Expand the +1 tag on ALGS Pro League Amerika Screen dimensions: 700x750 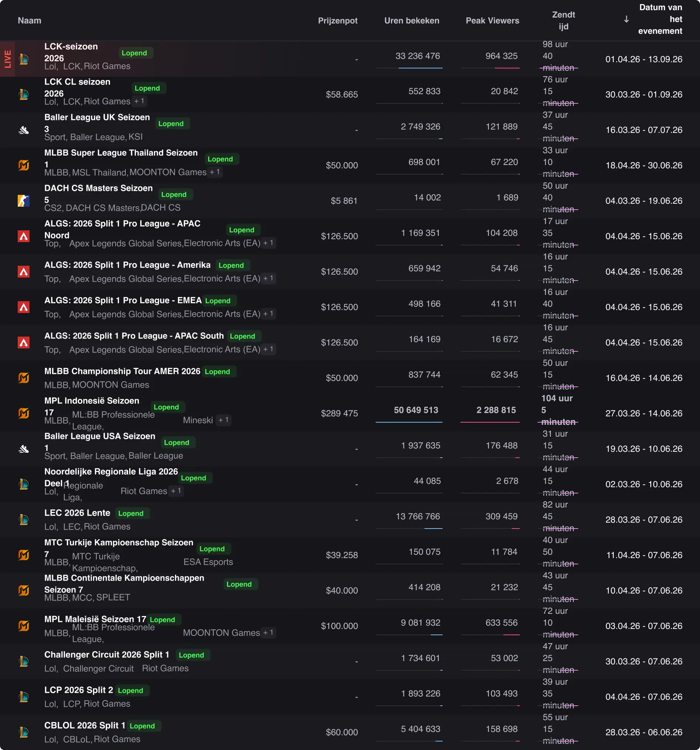tap(268, 278)
